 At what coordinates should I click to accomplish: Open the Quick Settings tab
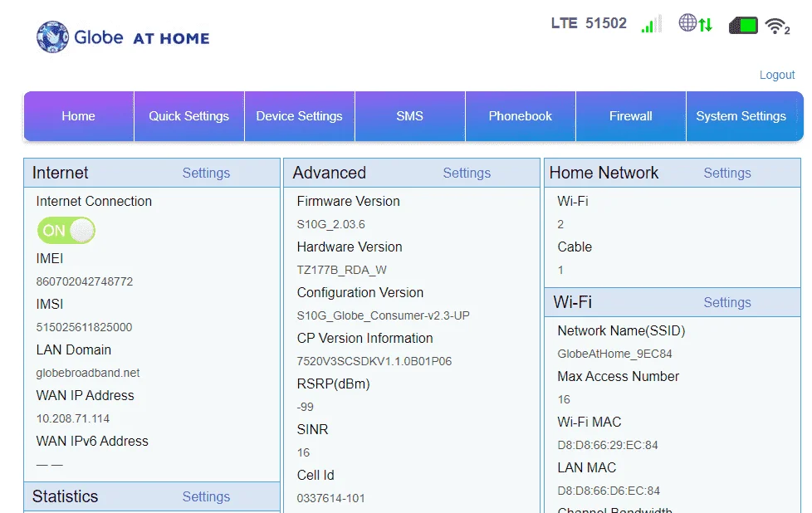click(x=189, y=116)
